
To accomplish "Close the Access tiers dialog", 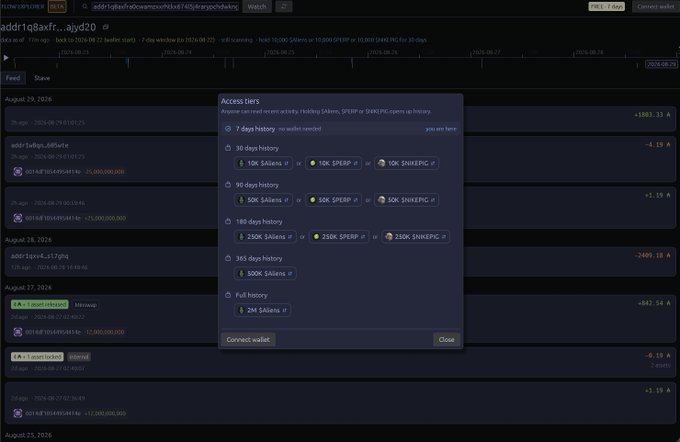I will [x=446, y=340].
